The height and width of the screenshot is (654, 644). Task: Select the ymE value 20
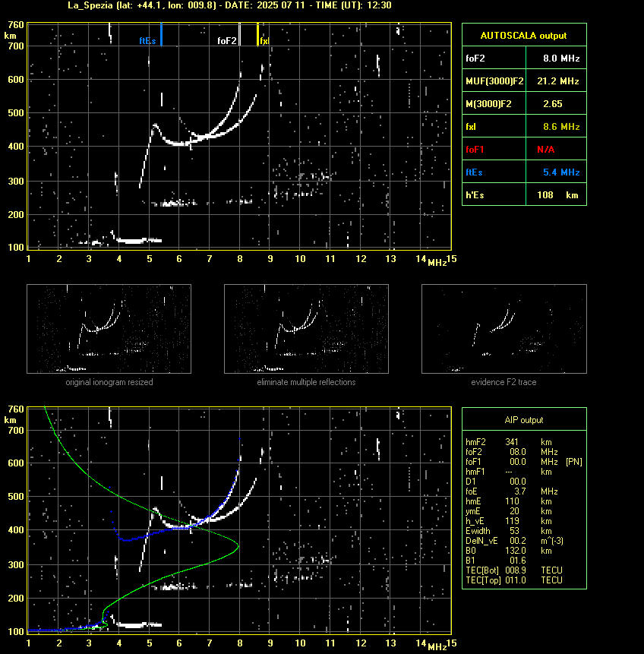514,511
